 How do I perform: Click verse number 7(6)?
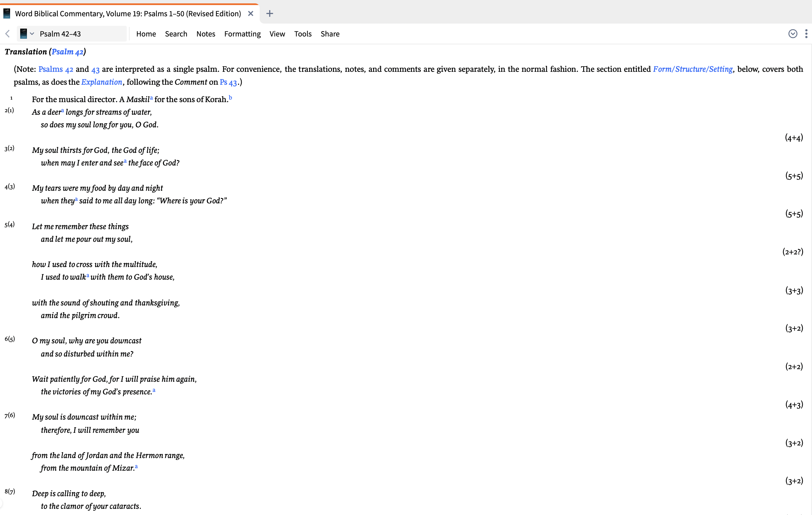click(x=10, y=415)
